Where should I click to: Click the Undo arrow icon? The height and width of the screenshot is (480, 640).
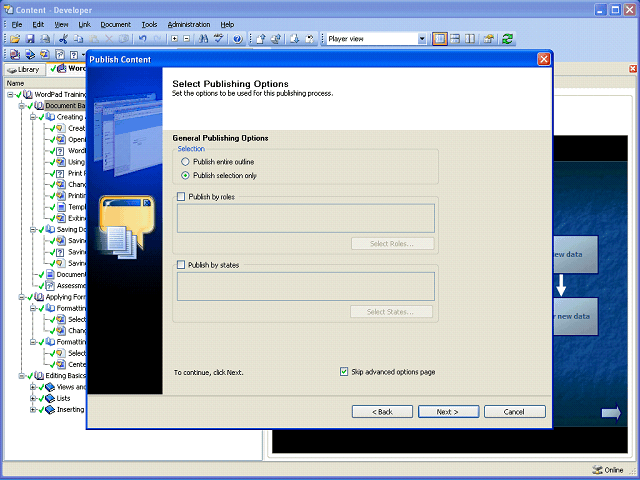142,39
